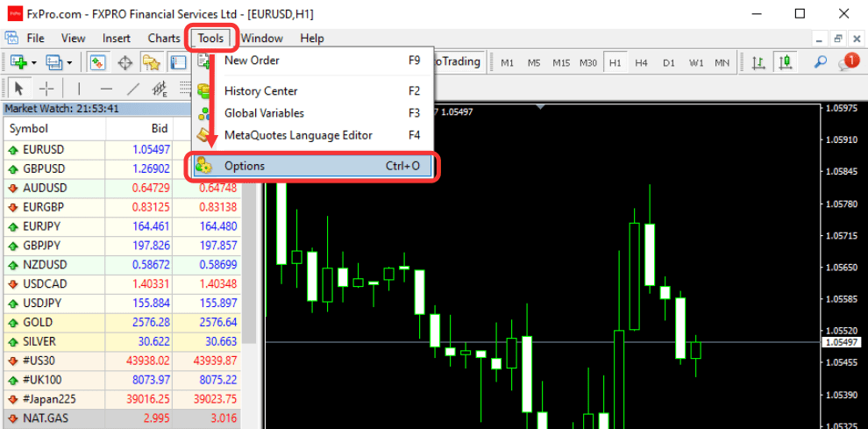This screenshot has height=429, width=868.
Task: Open the Insert menu
Action: (x=117, y=39)
